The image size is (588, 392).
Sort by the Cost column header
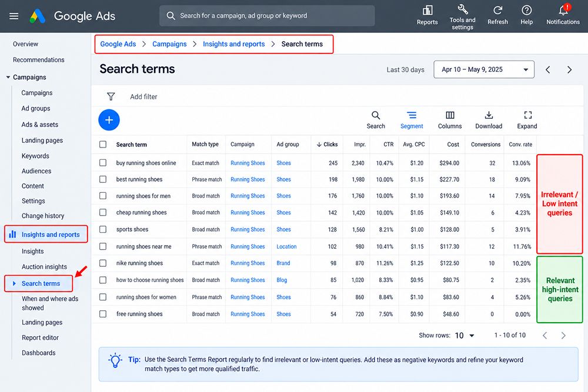point(453,145)
